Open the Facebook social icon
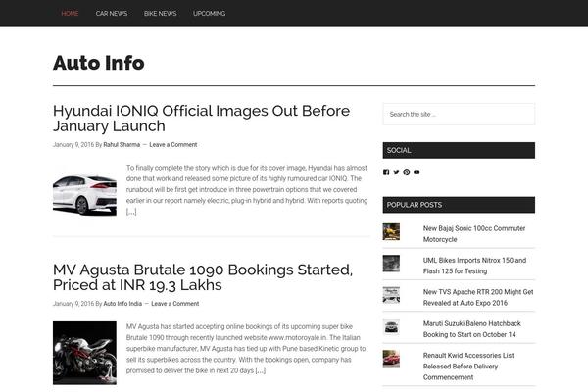 point(386,172)
